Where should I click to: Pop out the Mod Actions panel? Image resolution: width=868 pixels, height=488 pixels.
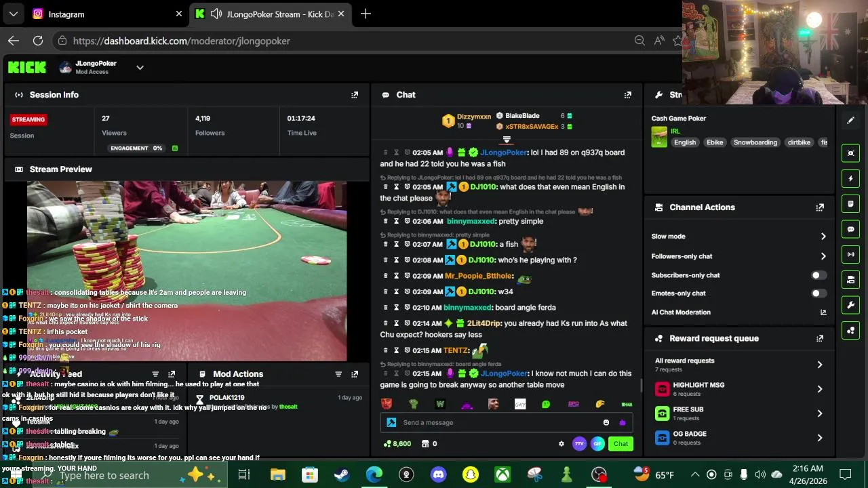[x=355, y=374]
